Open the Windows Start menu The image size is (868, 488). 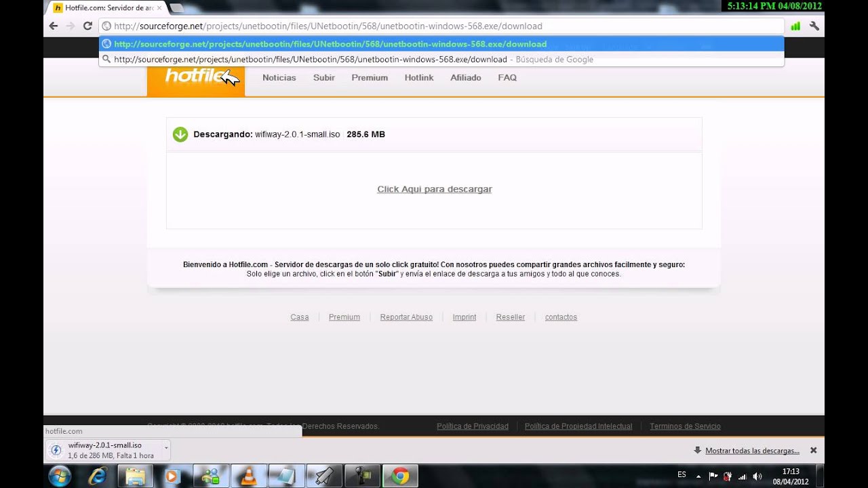[59, 476]
